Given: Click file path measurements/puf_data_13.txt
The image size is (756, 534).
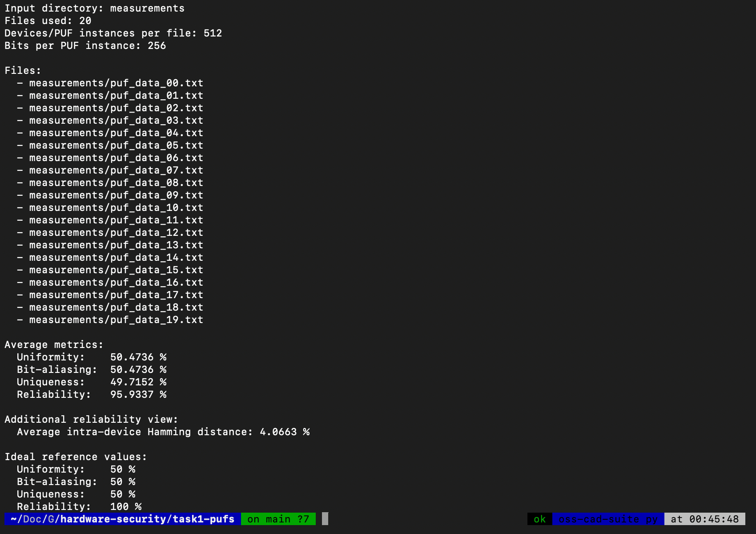Looking at the screenshot, I should tap(116, 245).
